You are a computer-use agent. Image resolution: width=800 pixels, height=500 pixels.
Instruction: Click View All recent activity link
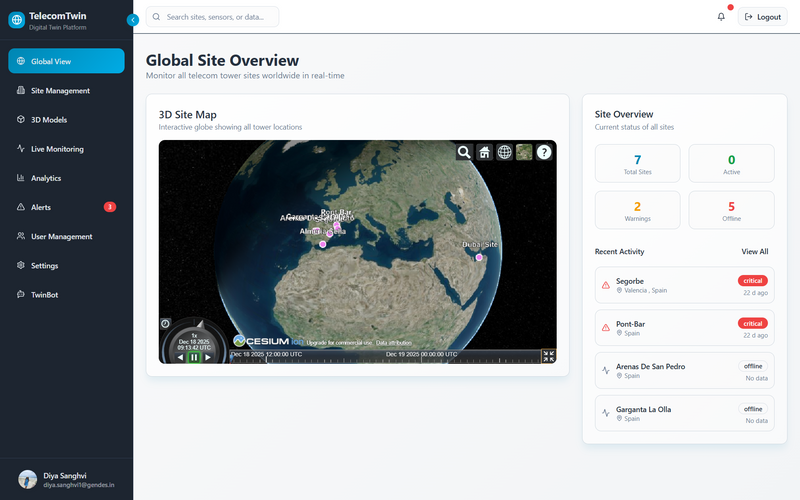[754, 252]
